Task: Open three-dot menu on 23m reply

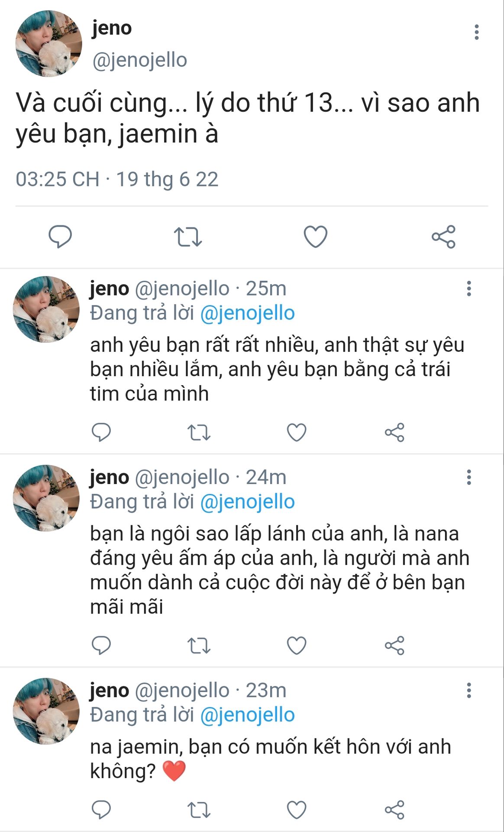Action: pos(468,691)
